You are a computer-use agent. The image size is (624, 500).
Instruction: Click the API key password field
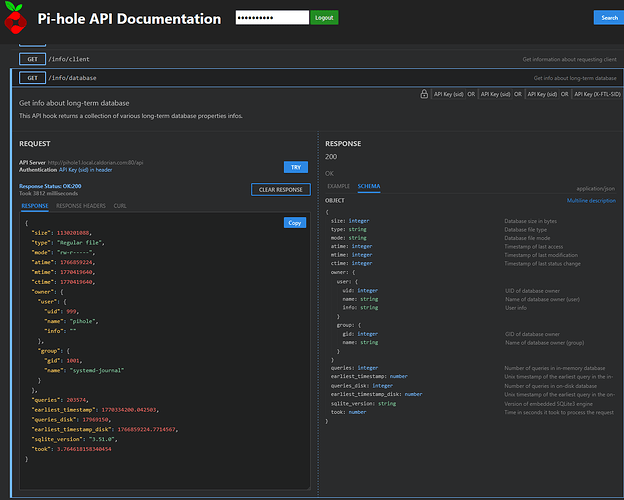coord(272,18)
